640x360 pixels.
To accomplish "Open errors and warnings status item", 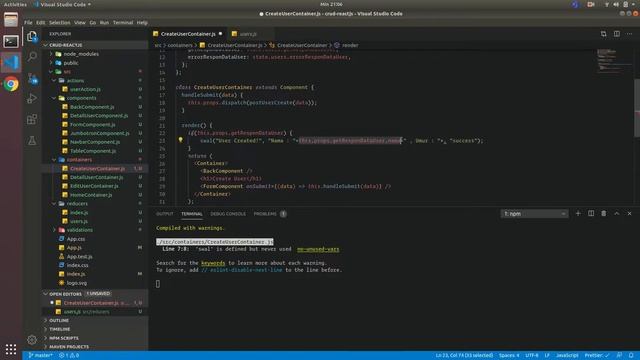I will 69,356.
